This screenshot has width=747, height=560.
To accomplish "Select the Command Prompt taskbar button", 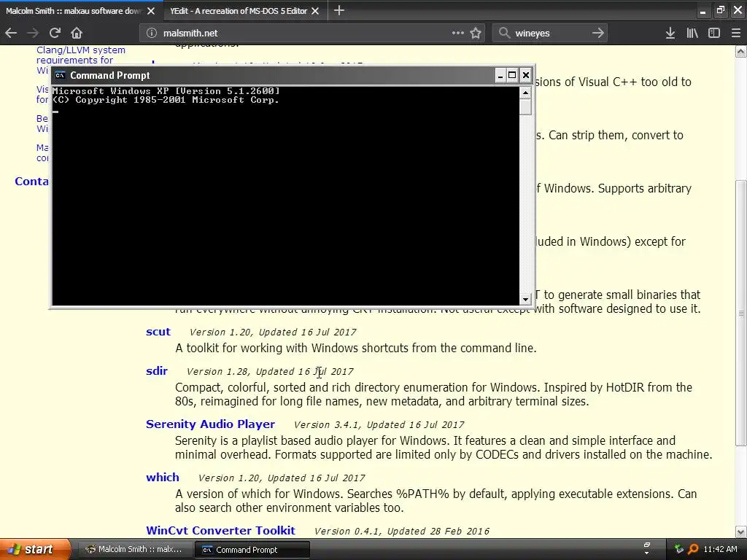I will click(252, 550).
